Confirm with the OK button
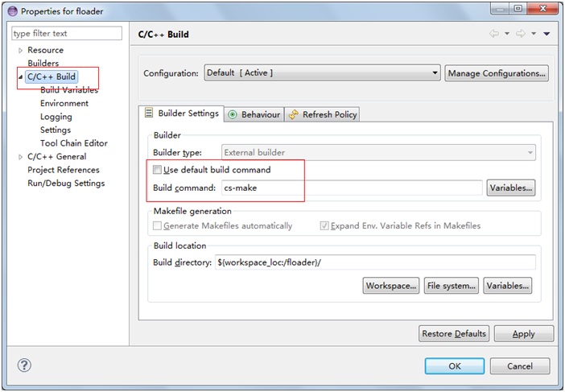The width and height of the screenshot is (565, 392). point(455,366)
